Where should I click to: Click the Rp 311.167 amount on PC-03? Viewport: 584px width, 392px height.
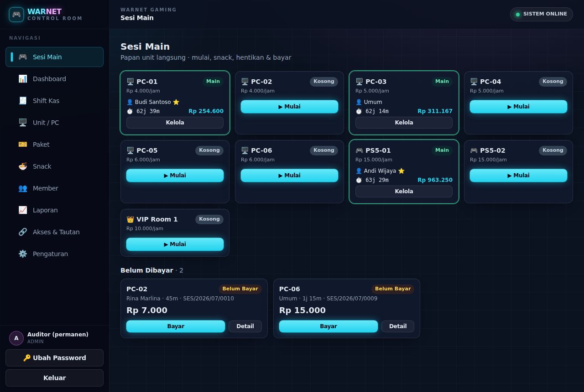[435, 111]
